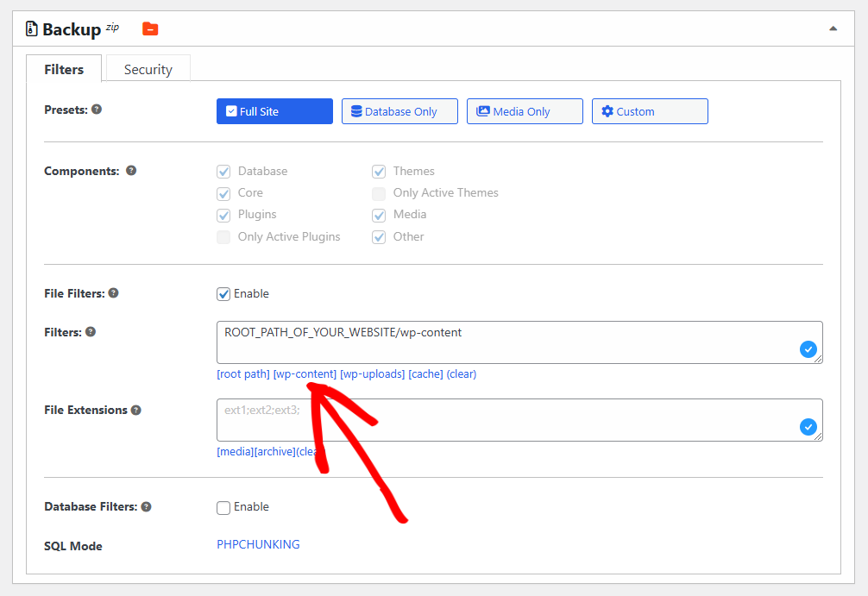The height and width of the screenshot is (596, 868).
Task: Click the help icon next to Filters label
Action: point(91,332)
